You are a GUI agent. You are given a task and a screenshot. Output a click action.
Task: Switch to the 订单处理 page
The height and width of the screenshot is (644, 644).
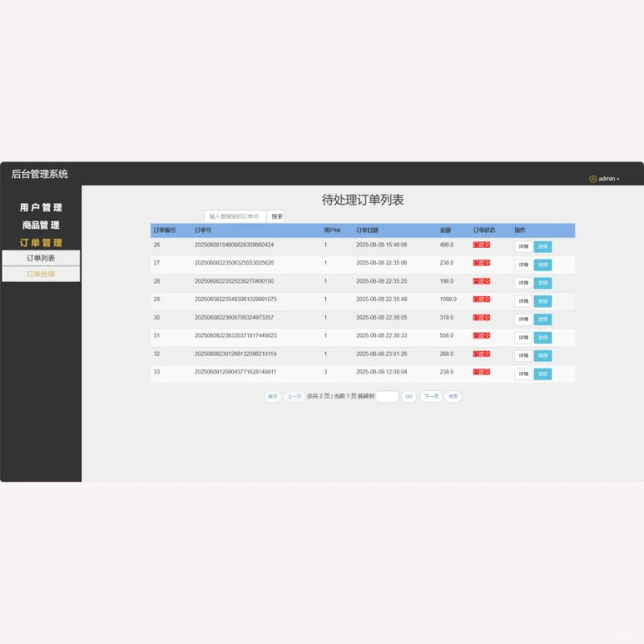coord(40,274)
